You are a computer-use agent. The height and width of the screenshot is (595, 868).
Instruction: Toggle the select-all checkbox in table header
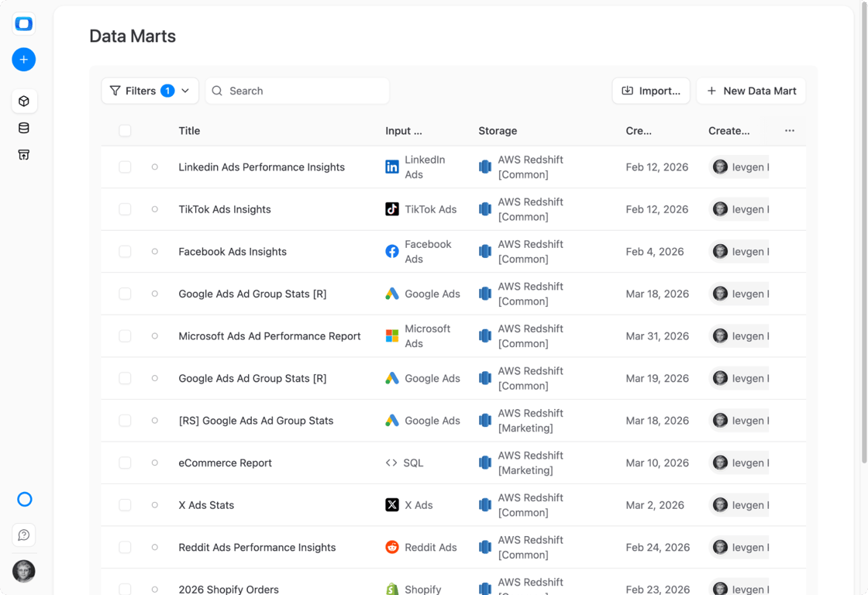coord(125,131)
